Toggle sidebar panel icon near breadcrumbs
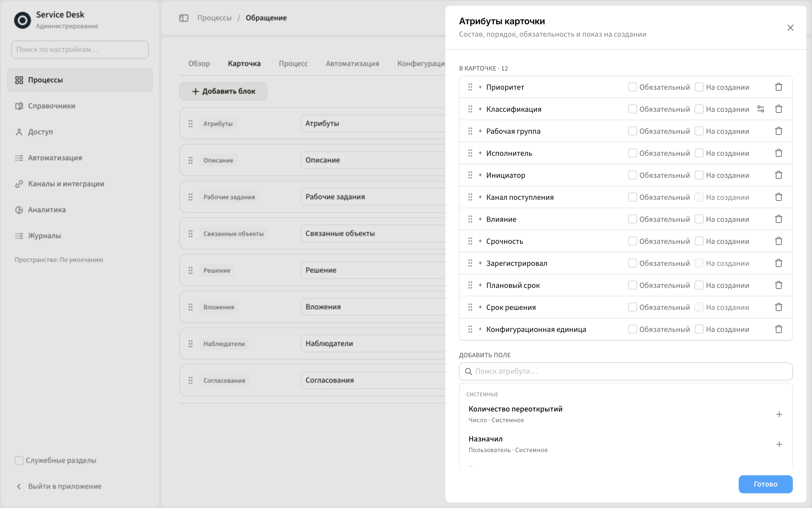The width and height of the screenshot is (812, 508). coord(184,18)
